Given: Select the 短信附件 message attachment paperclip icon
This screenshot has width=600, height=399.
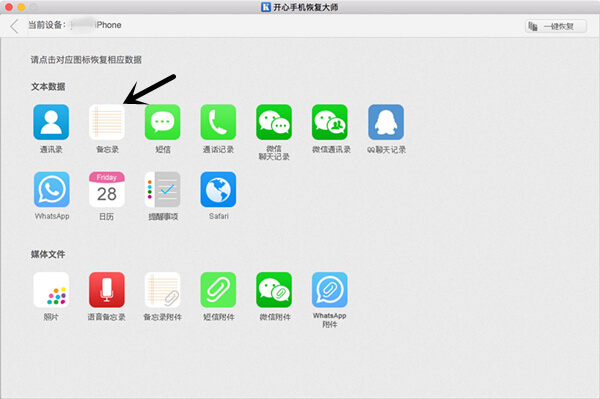Looking at the screenshot, I should (x=218, y=290).
